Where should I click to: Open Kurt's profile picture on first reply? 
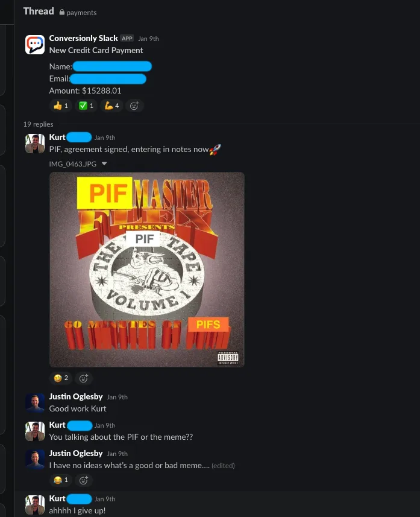click(35, 144)
